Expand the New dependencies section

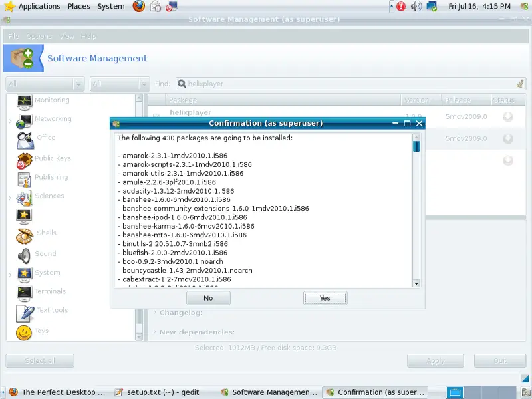(155, 332)
